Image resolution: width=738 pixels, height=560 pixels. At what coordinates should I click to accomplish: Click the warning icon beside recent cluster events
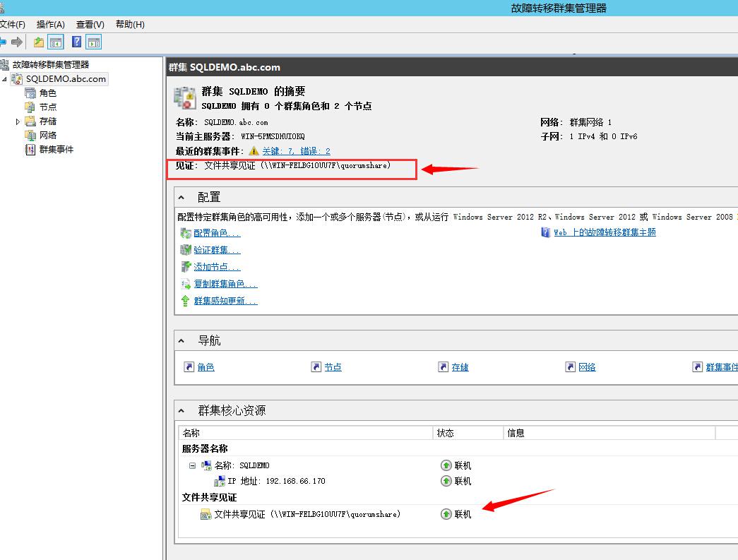(x=254, y=151)
